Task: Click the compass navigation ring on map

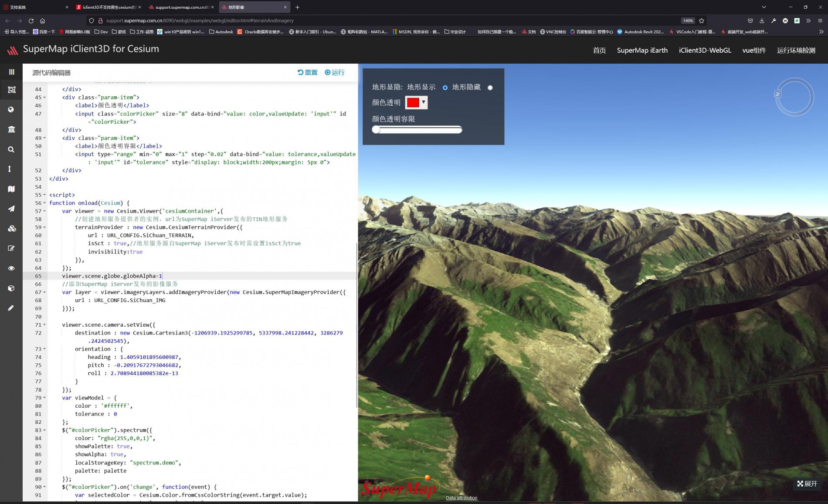Action: click(x=794, y=97)
